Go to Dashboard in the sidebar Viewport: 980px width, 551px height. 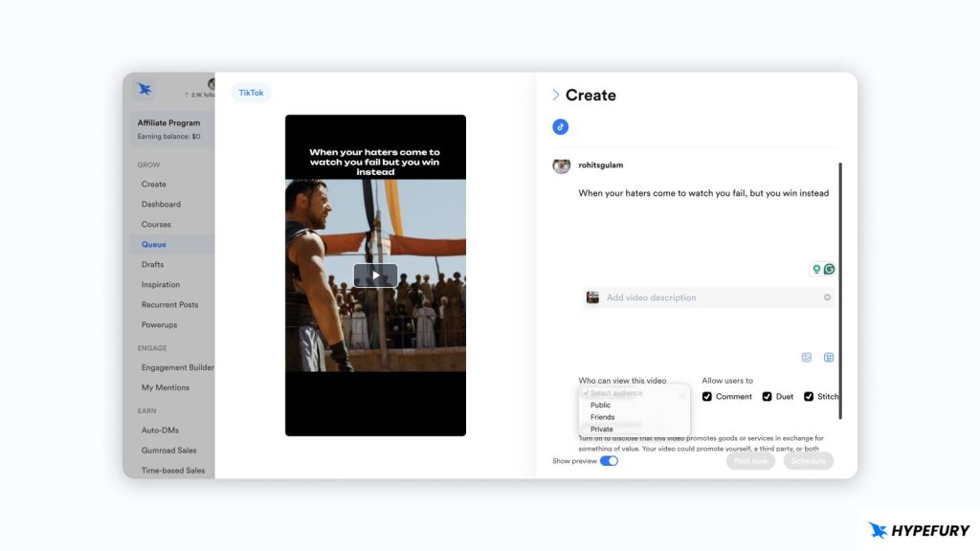pos(161,205)
